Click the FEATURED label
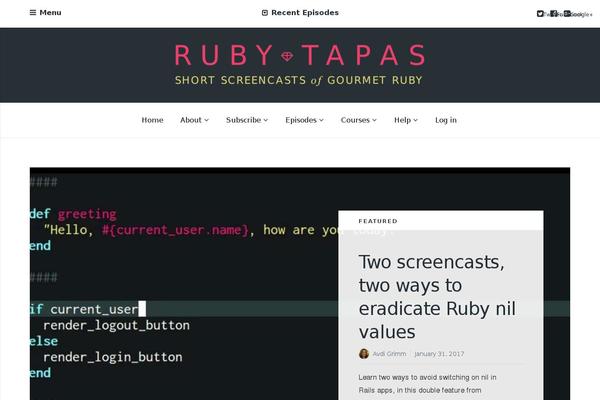 (x=378, y=221)
